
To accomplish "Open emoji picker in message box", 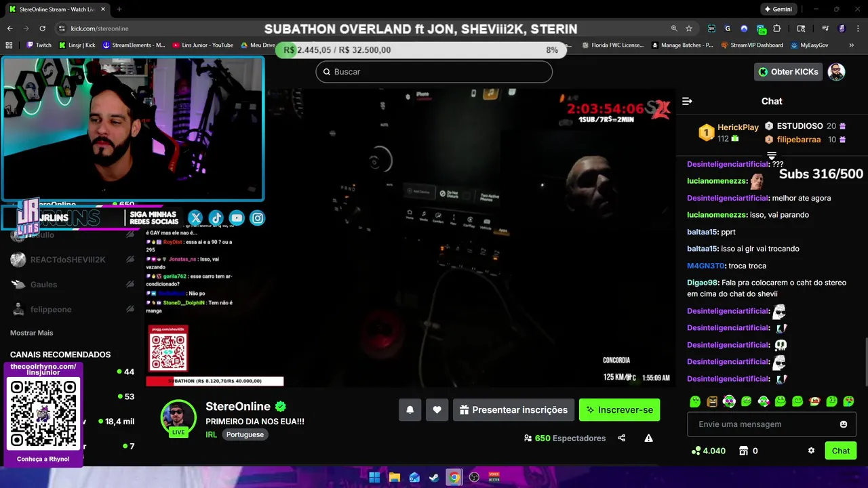I will 844,424.
